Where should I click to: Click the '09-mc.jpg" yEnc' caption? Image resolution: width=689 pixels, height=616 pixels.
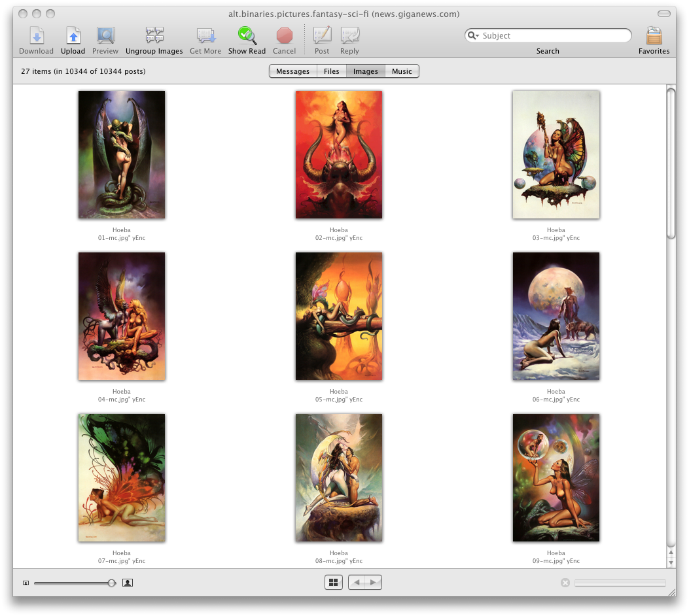(x=556, y=561)
